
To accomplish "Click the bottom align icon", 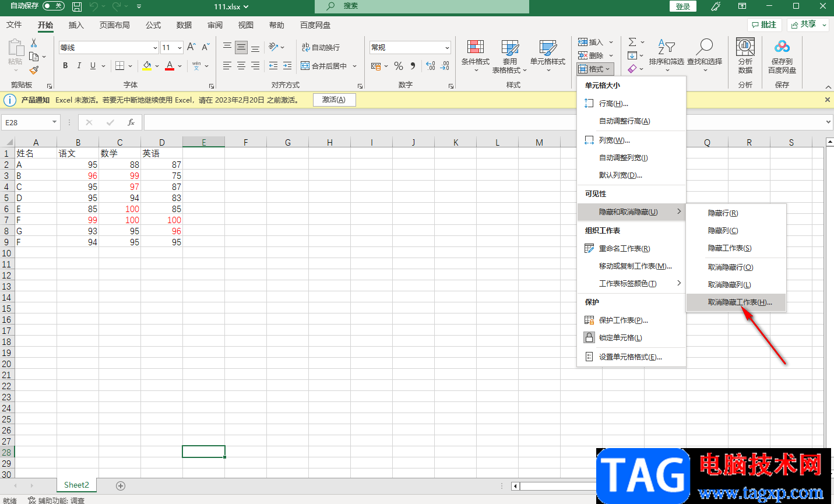I will click(x=255, y=47).
